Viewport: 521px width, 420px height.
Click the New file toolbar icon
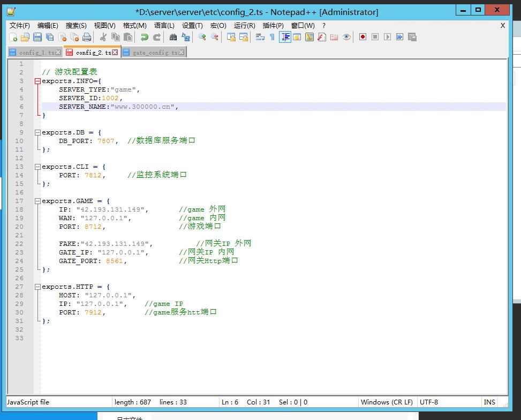(13, 37)
